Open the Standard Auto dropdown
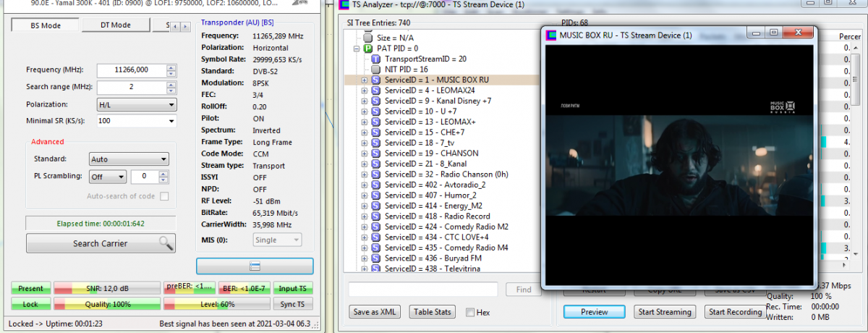 coord(164,159)
